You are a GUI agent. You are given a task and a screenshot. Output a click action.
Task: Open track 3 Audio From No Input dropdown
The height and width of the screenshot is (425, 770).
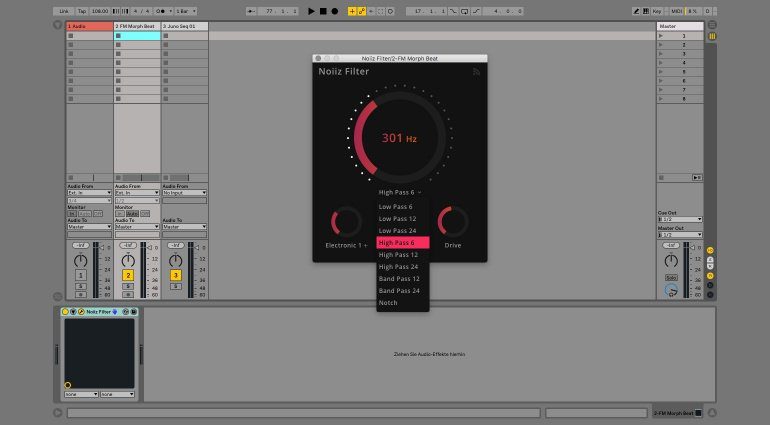click(184, 193)
